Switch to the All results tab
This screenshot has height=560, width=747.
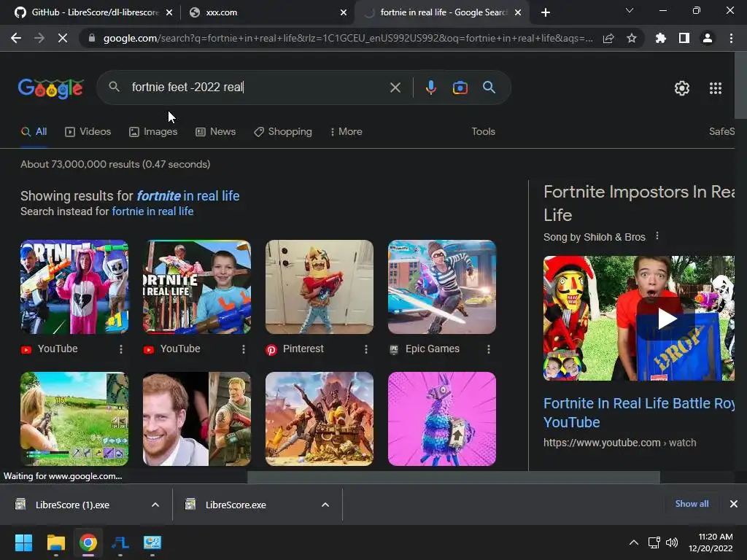34,131
